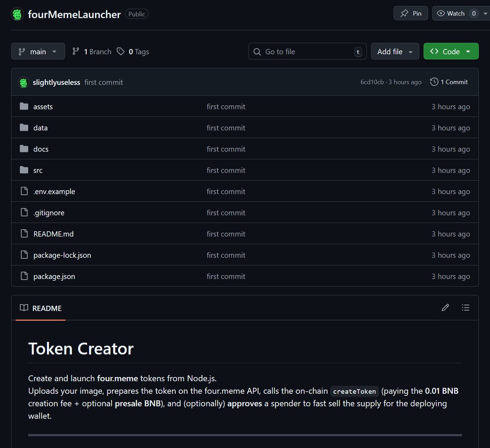Click the slightlyuseless committer avatar
The height and width of the screenshot is (448, 490).
pos(24,82)
